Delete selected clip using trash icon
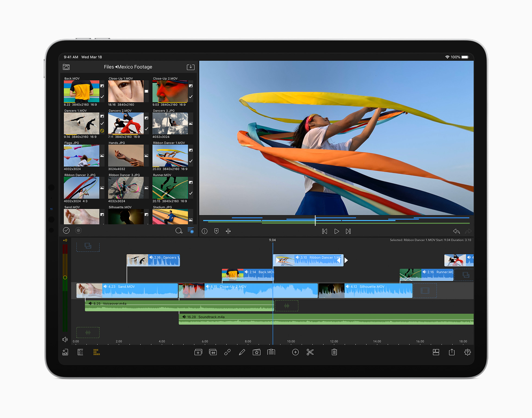Image resolution: width=532 pixels, height=418 pixels. pos(334,352)
